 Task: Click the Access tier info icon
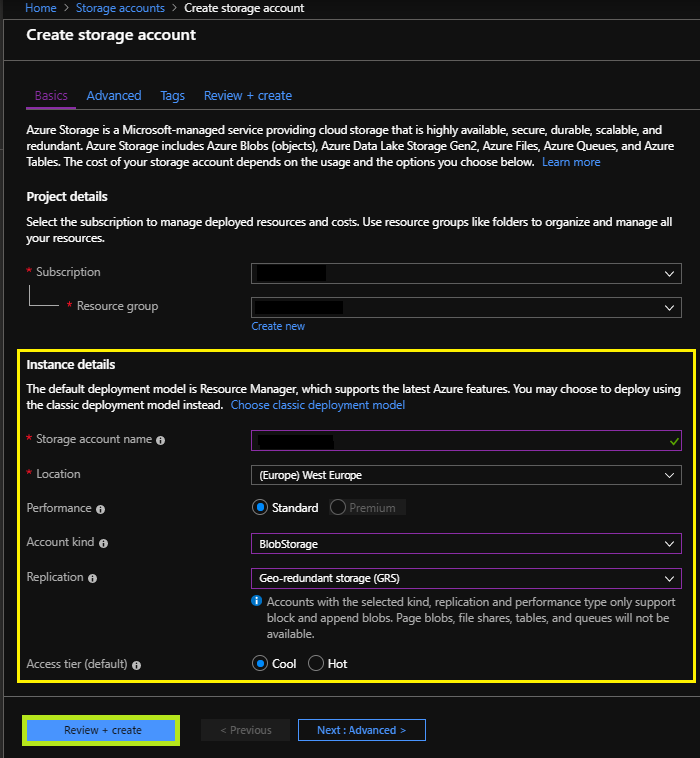coord(137,665)
